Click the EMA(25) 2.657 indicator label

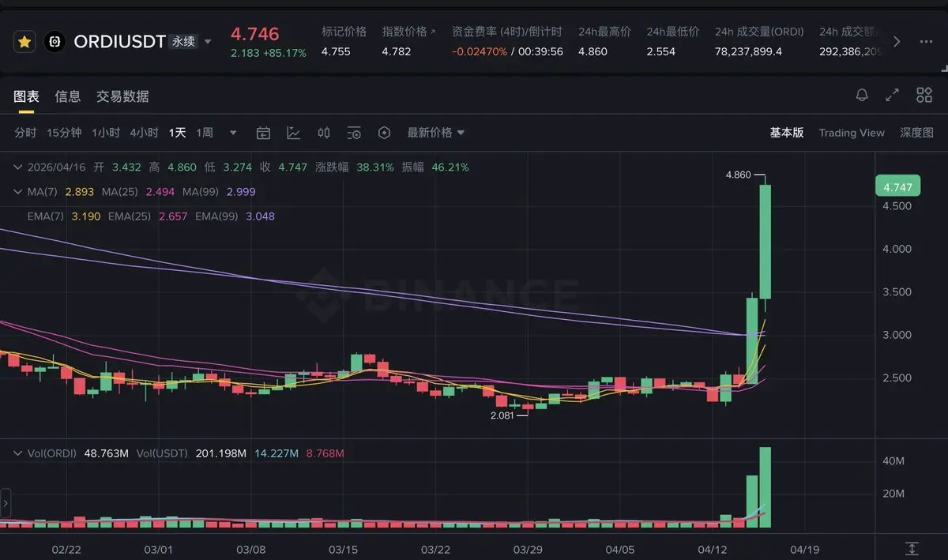(148, 216)
